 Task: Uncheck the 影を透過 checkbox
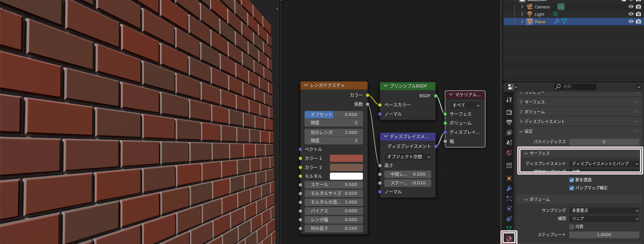tap(572, 180)
